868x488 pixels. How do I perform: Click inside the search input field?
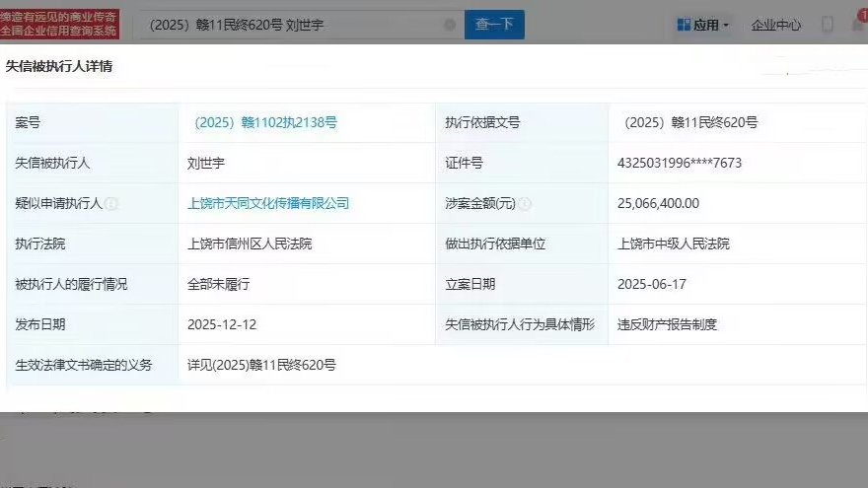(x=286, y=25)
